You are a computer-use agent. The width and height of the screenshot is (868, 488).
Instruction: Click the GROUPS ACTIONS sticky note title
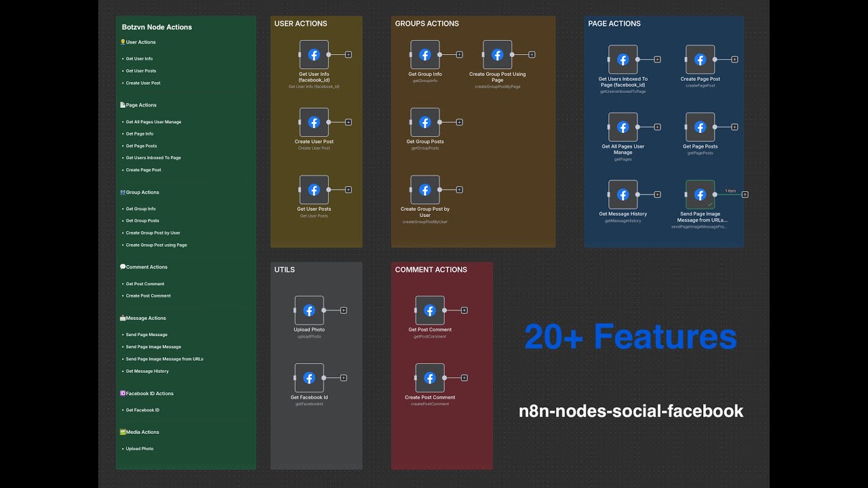[x=427, y=24]
